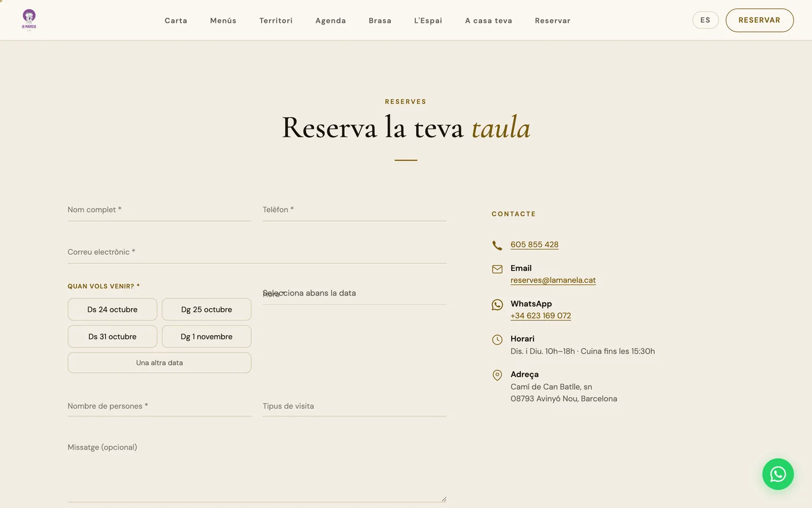812x508 pixels.
Task: Click into the Telèfon input field
Action: click(x=354, y=210)
